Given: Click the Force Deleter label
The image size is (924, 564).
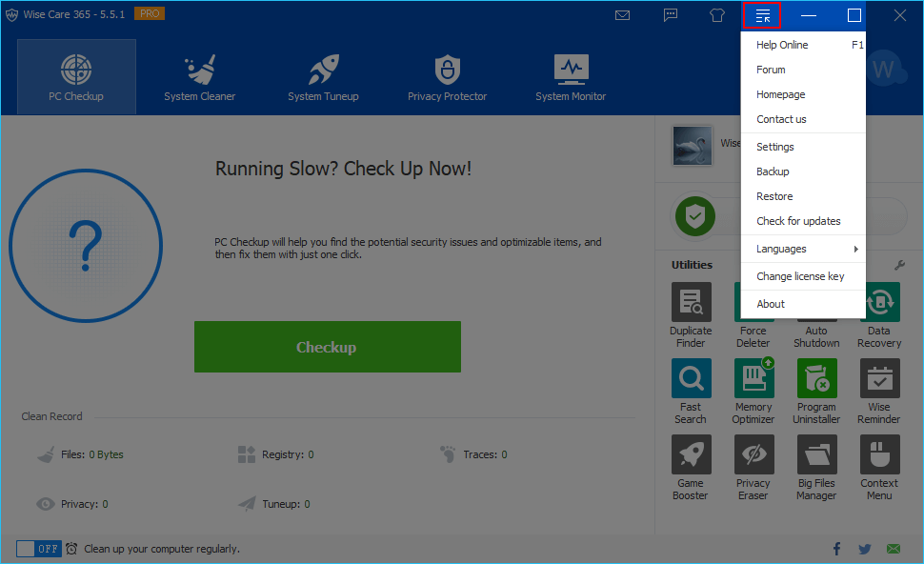Looking at the screenshot, I should click(x=753, y=337).
